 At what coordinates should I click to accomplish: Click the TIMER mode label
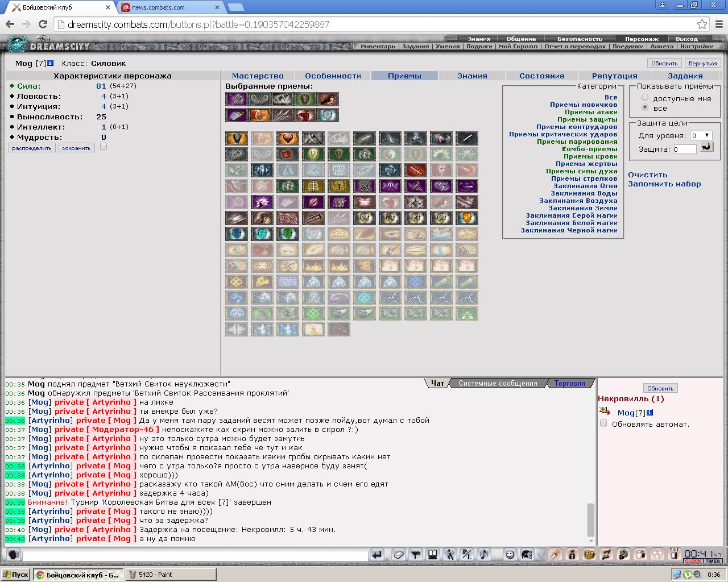[713, 561]
